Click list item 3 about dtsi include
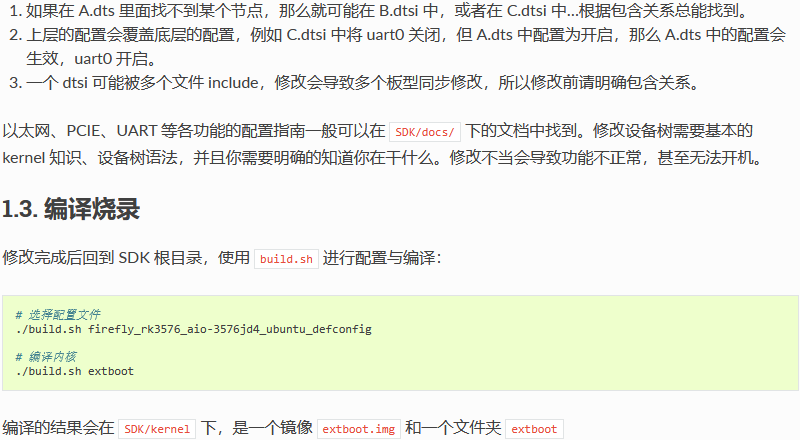Viewport: 800px width, 440px height. click(x=355, y=83)
